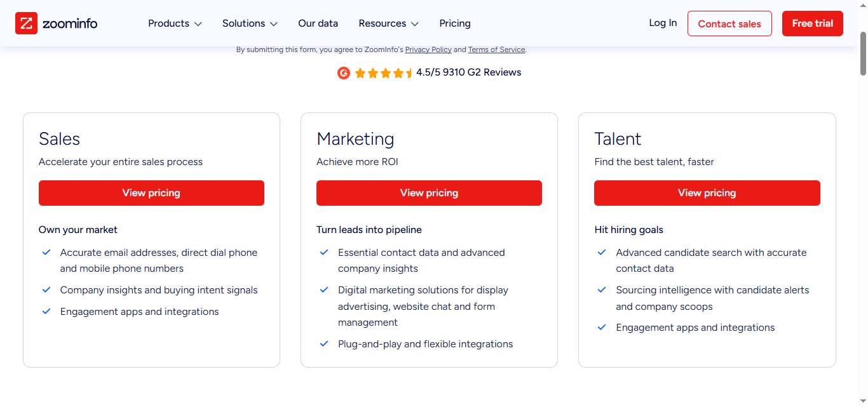Click View pricing under the Sales plan
Image resolution: width=868 pixels, height=407 pixels.
click(x=151, y=192)
